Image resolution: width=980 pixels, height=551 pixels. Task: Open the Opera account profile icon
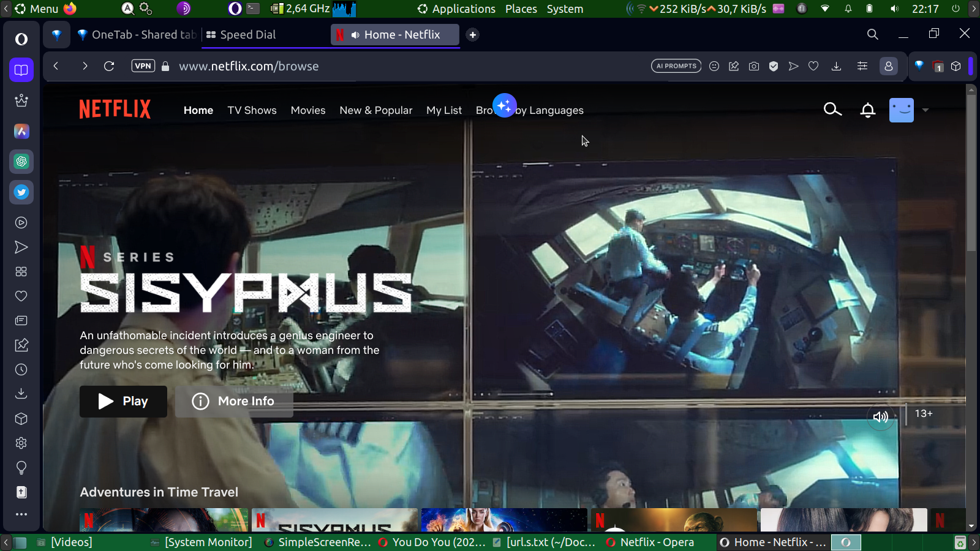[889, 66]
